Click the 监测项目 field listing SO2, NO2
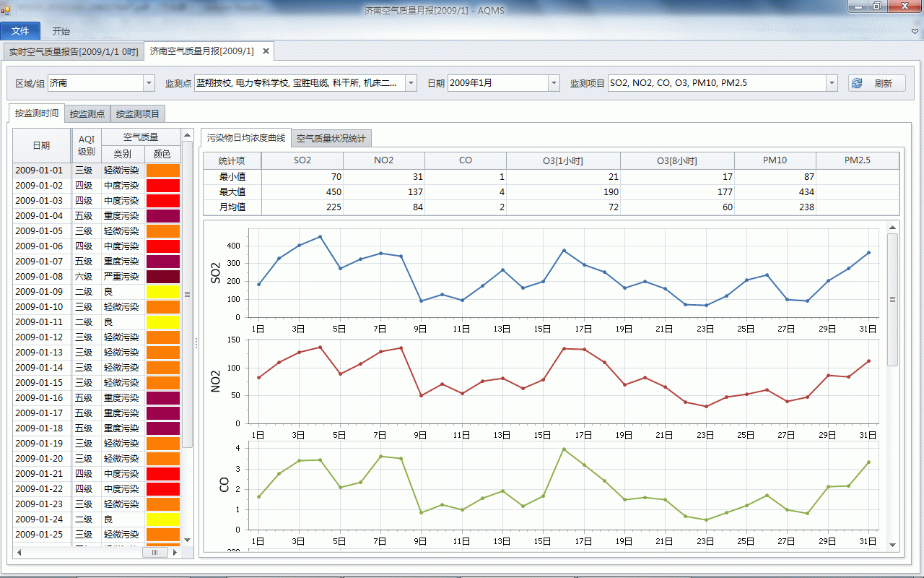The image size is (924, 578). 718,83
